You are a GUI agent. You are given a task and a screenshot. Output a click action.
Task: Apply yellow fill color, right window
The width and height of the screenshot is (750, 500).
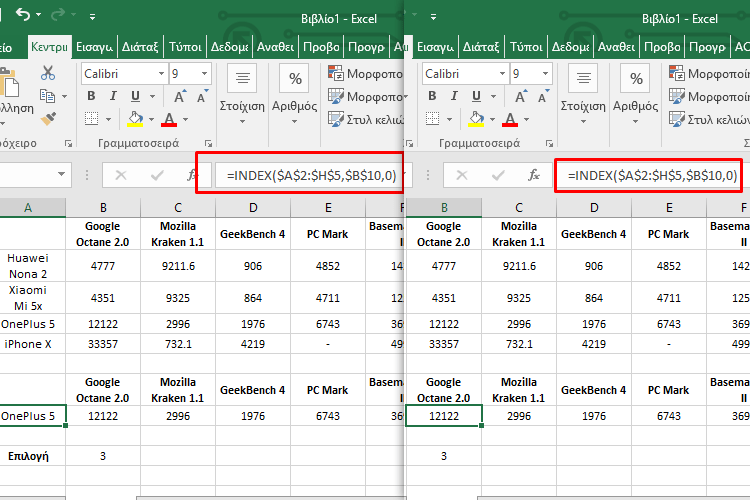[476, 119]
